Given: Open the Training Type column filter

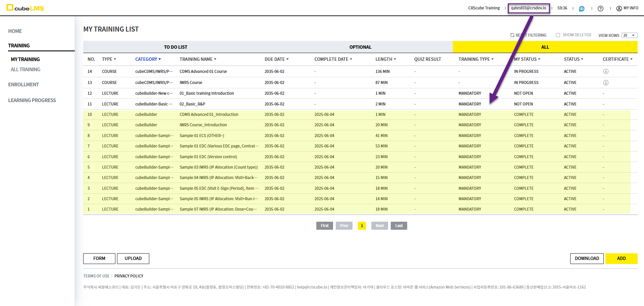Looking at the screenshot, I should tap(492, 59).
